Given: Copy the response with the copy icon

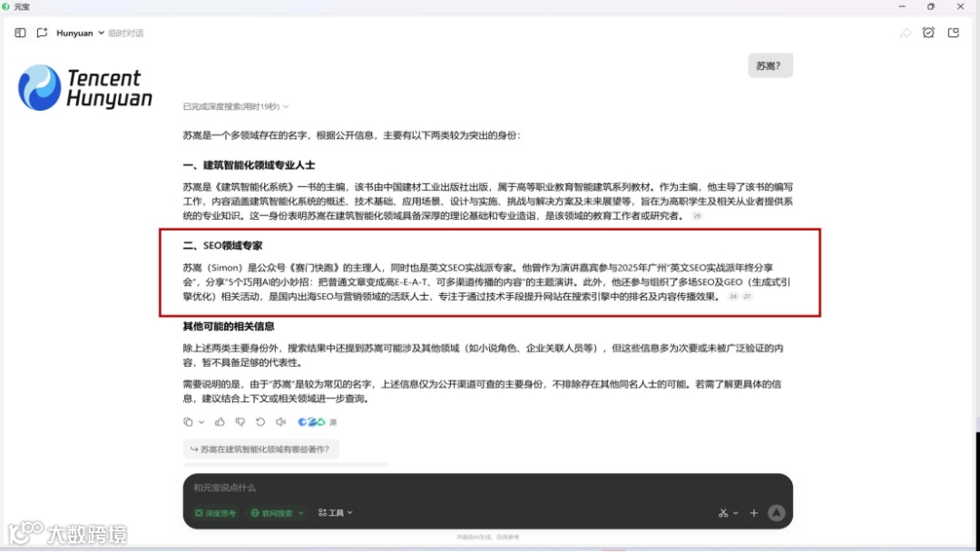Looking at the screenshot, I should pos(188,422).
